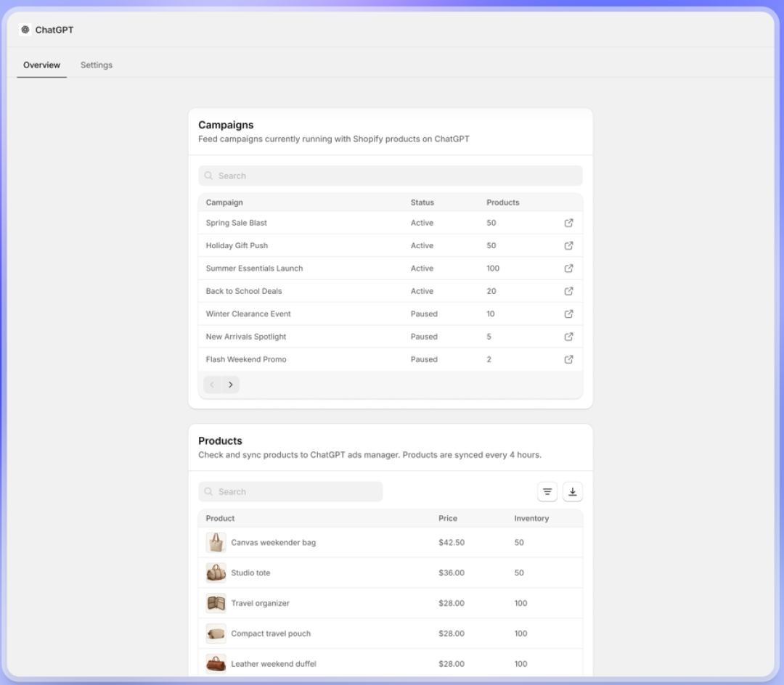Go to next page of campaigns
The image size is (784, 685).
231,385
